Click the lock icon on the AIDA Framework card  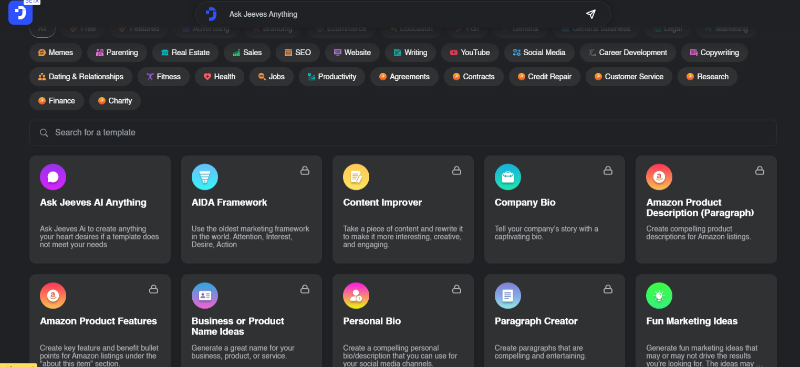pos(305,170)
